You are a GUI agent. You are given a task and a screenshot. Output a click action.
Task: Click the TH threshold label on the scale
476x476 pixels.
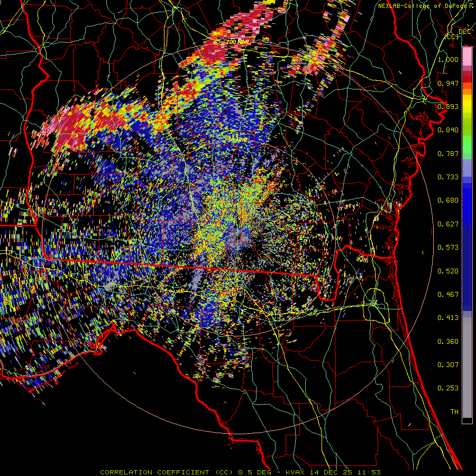pos(454,412)
